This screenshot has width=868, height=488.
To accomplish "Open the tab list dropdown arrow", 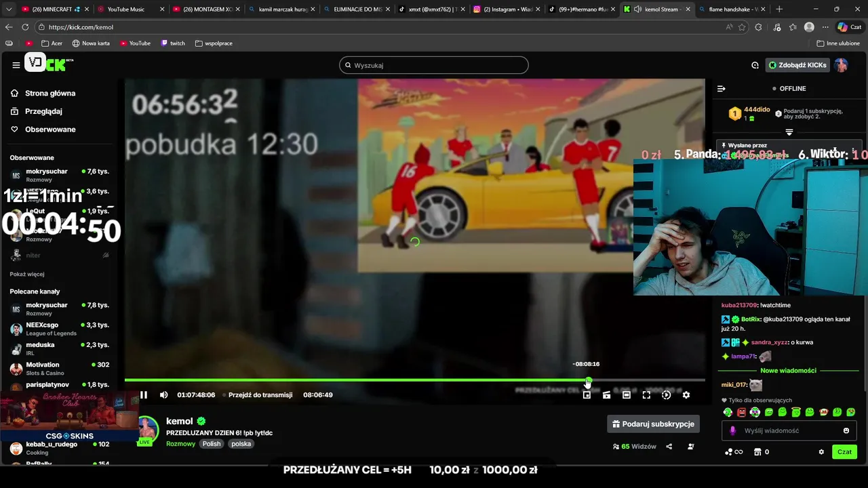I will 9,9.
